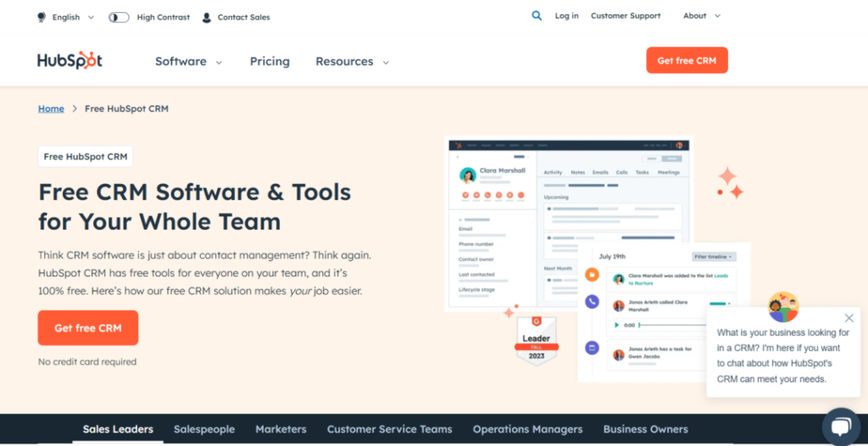Open the English language dropdown
868x446 pixels.
pyautogui.click(x=73, y=17)
